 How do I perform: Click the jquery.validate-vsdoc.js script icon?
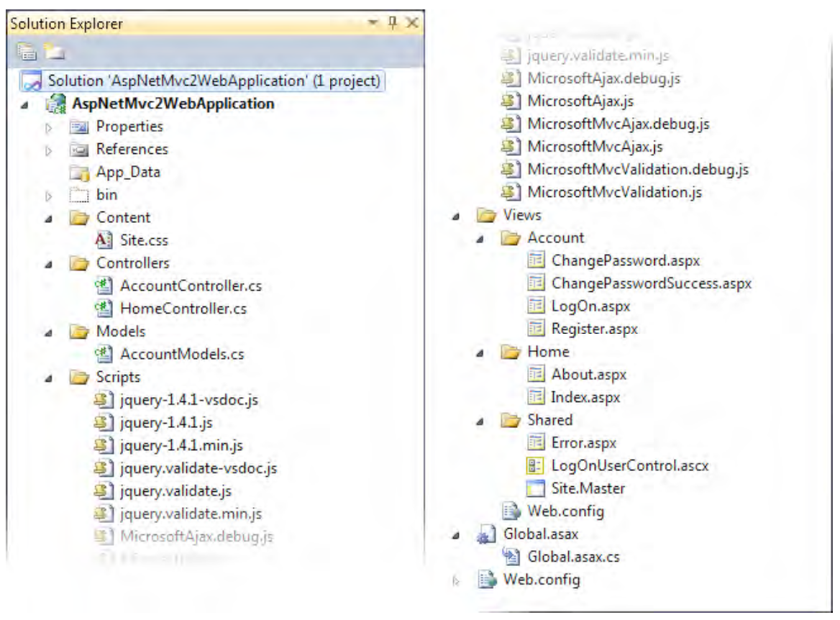104,468
